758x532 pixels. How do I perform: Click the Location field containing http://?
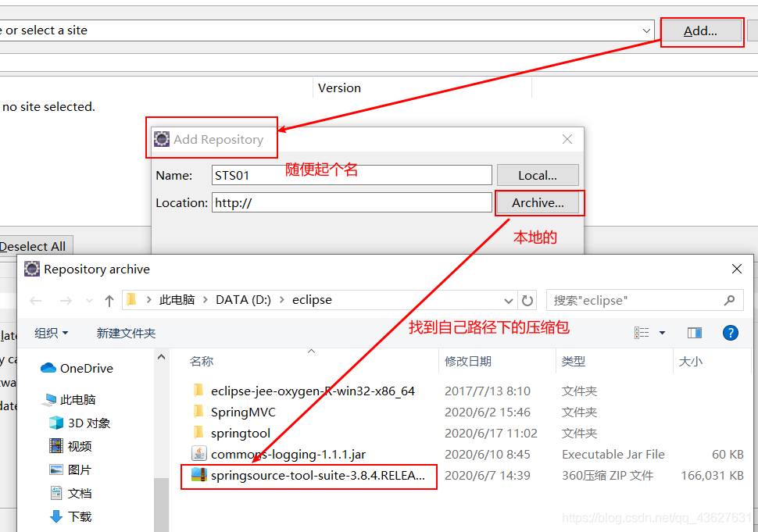tap(352, 202)
